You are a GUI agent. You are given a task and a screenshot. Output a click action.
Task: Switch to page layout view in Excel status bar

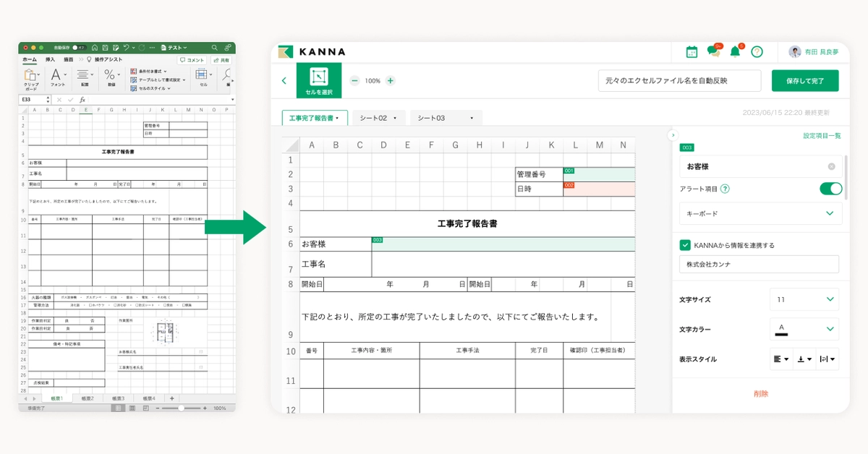[132, 408]
